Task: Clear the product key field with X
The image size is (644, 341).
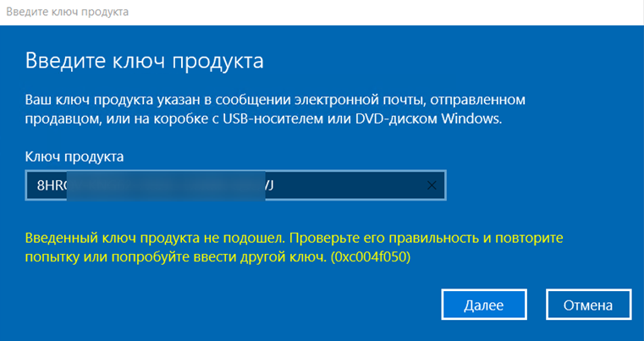Action: click(432, 184)
